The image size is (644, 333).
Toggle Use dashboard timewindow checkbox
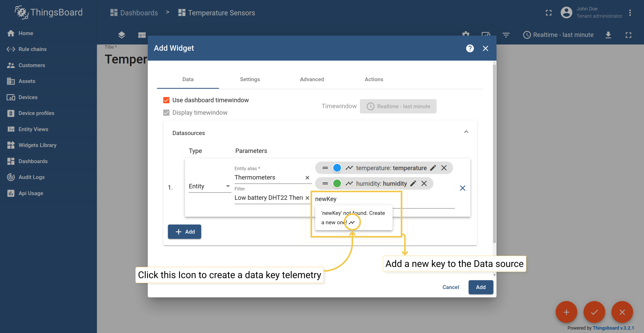(166, 100)
